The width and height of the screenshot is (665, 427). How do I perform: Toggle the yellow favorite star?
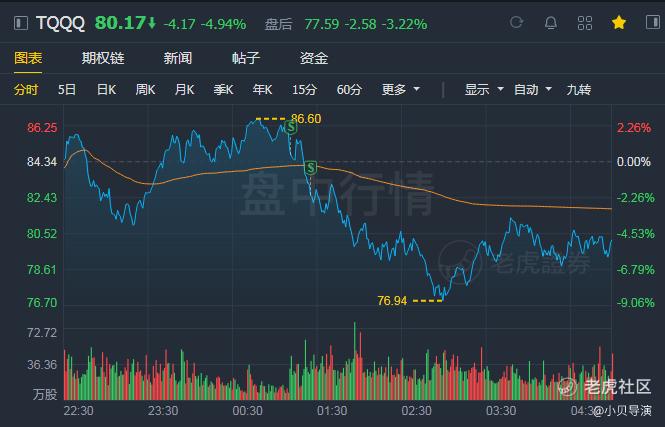619,22
